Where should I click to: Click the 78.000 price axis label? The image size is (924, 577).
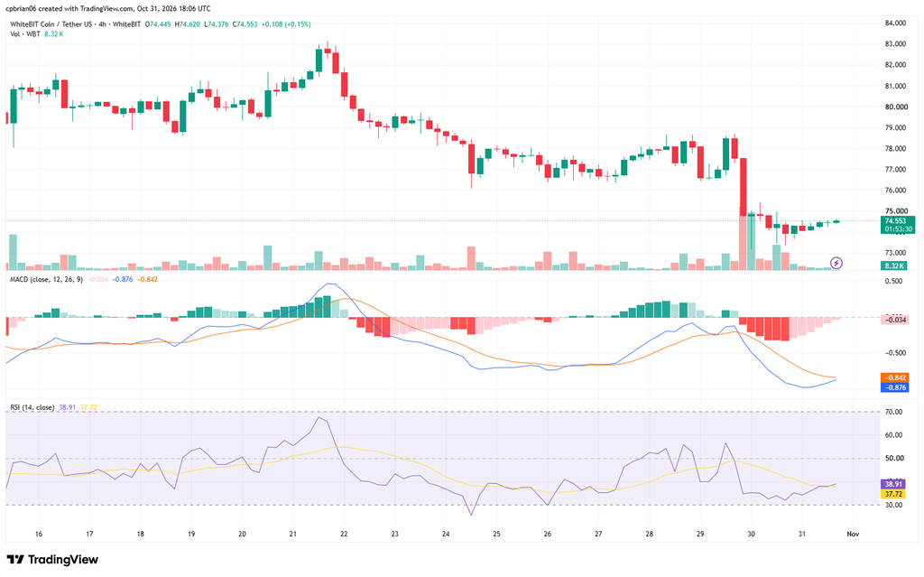[x=895, y=149]
